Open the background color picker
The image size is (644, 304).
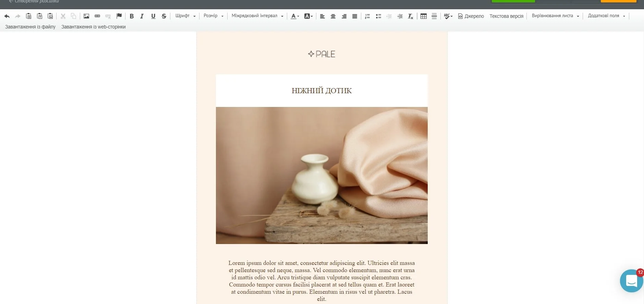pos(308,16)
